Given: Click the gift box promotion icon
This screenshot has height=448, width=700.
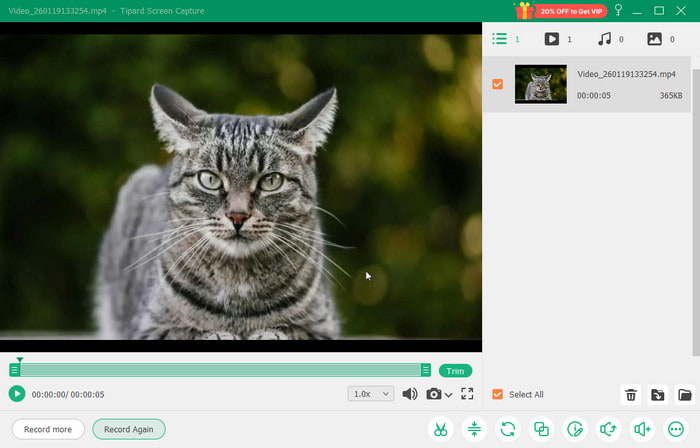Looking at the screenshot, I should point(524,11).
